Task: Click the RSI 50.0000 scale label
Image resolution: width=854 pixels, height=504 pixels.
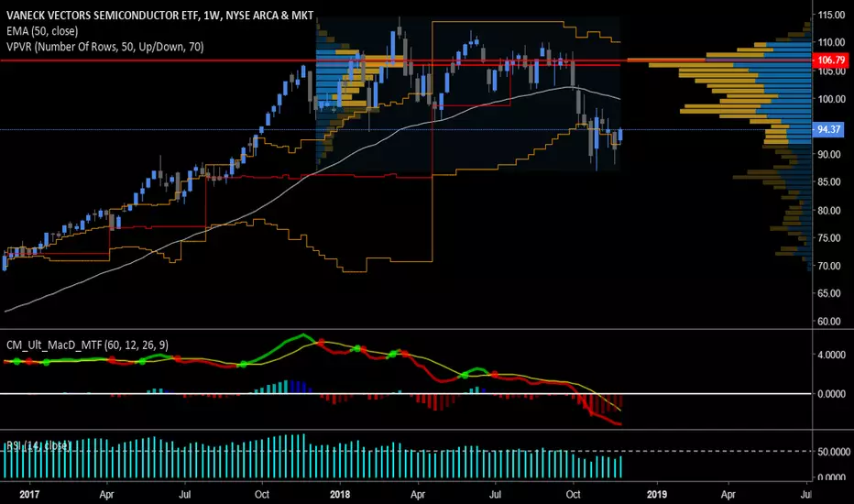Action: [x=834, y=452]
